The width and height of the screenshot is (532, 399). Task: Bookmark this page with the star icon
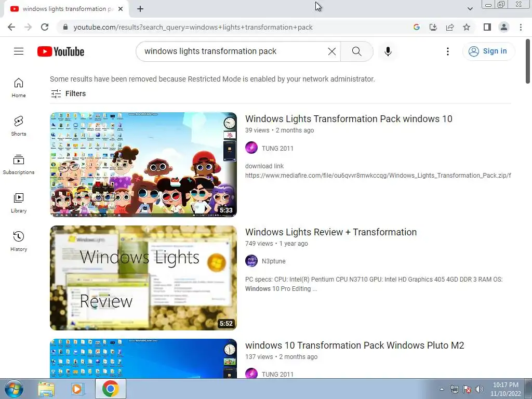tap(467, 27)
